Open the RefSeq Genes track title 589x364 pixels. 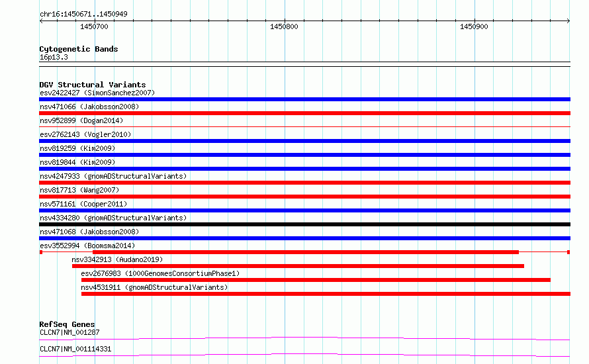click(68, 324)
